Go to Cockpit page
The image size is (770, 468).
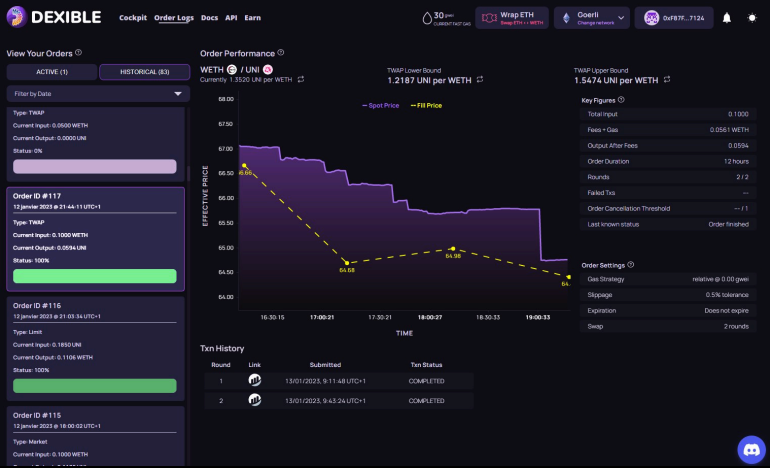(x=133, y=18)
